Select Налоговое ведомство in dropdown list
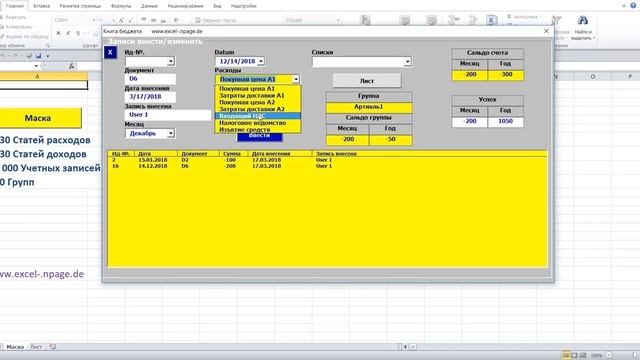The image size is (640, 360). pyautogui.click(x=258, y=123)
